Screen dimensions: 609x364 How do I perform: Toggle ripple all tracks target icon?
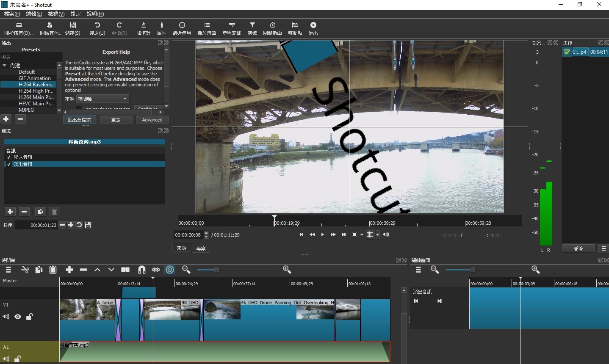point(170,270)
